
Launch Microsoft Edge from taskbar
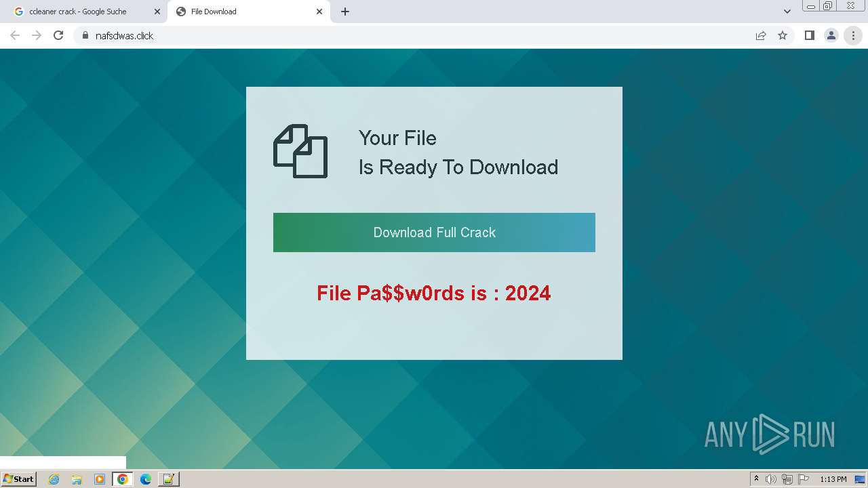[145, 479]
